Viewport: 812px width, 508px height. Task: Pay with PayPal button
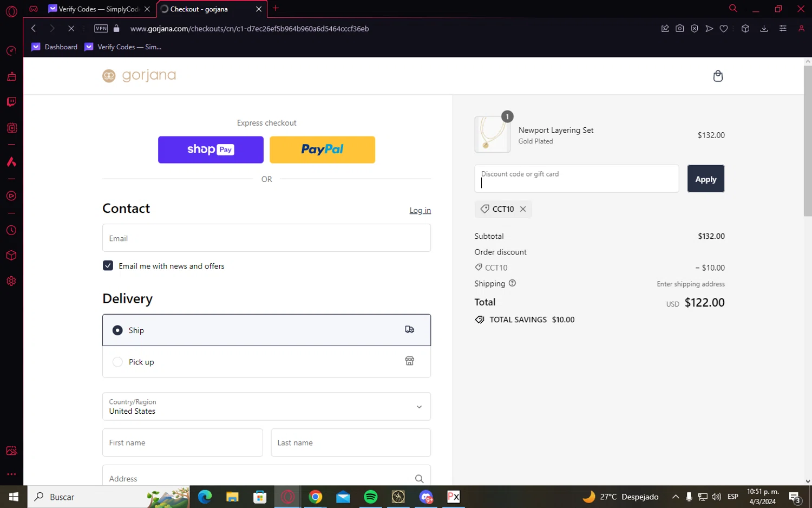(x=322, y=149)
